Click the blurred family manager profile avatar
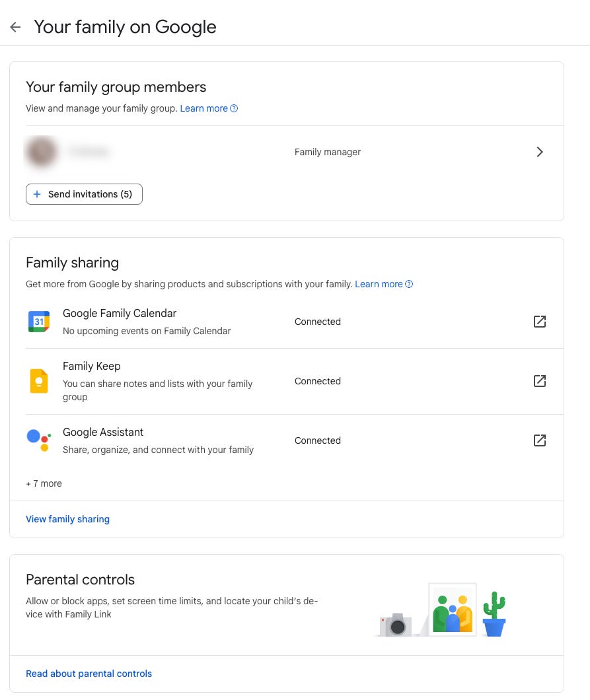 point(42,152)
